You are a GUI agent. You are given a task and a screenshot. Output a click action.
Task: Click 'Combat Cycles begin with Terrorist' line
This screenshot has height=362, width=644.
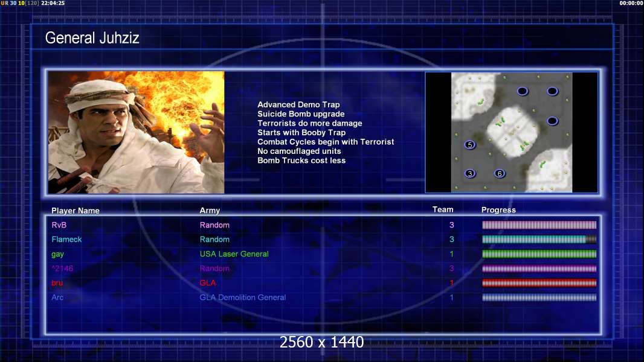(326, 142)
